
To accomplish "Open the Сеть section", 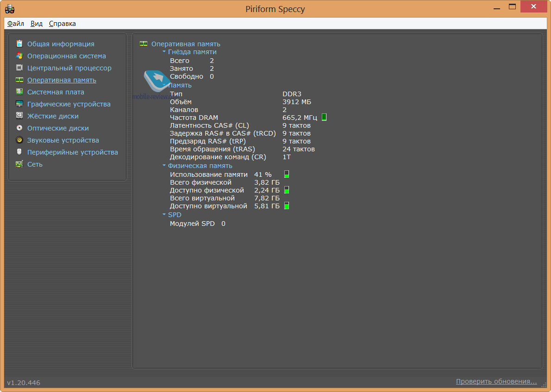I will [x=35, y=164].
